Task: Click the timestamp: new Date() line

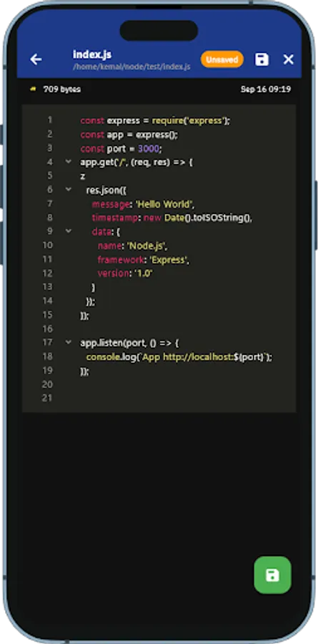Action: click(172, 218)
